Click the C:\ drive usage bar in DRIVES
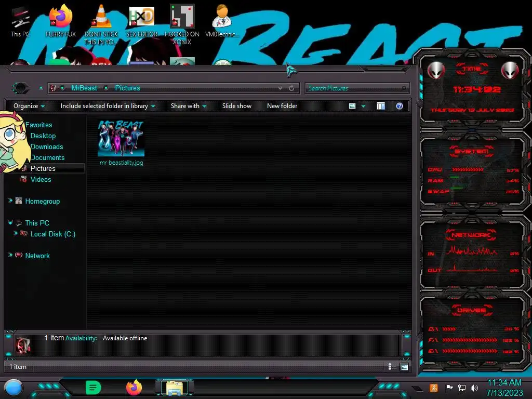The height and width of the screenshot is (399, 532). (x=449, y=329)
